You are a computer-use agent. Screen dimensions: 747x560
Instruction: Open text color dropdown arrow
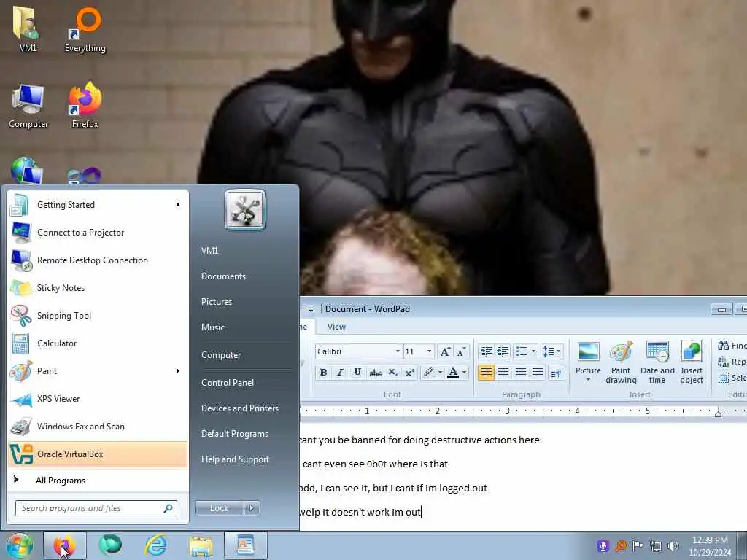point(464,373)
